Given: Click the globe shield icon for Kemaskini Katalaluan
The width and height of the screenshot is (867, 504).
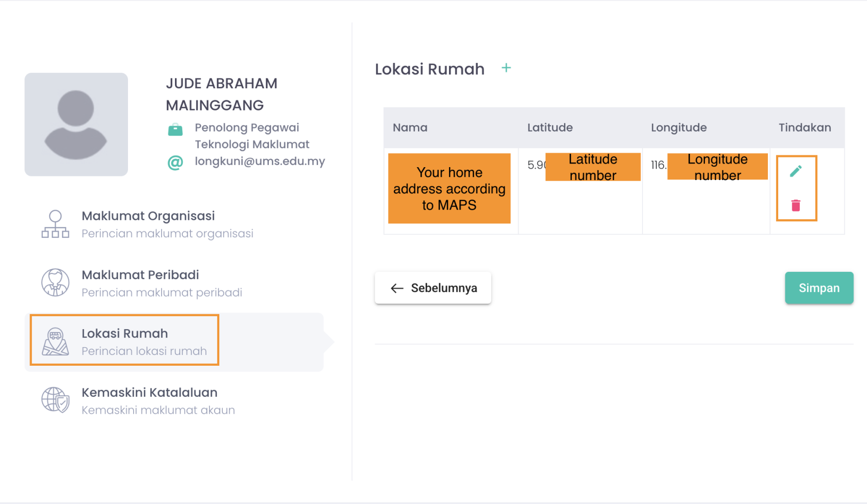Looking at the screenshot, I should click(x=55, y=400).
